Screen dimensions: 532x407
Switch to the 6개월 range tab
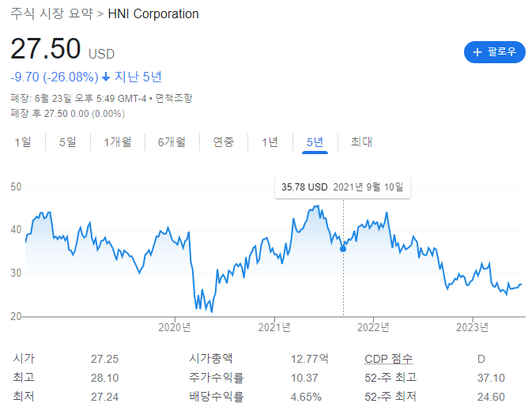click(172, 141)
